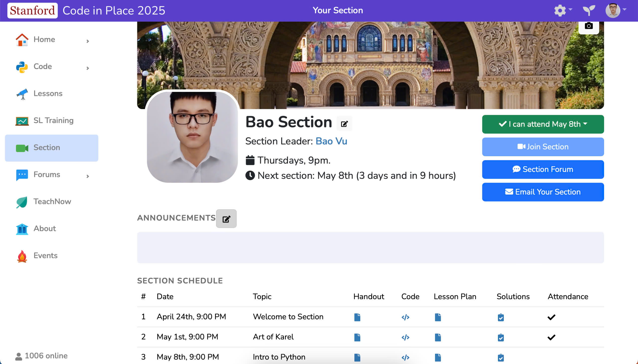This screenshot has height=364, width=638.
Task: Click the Join Section button
Action: [x=543, y=147]
